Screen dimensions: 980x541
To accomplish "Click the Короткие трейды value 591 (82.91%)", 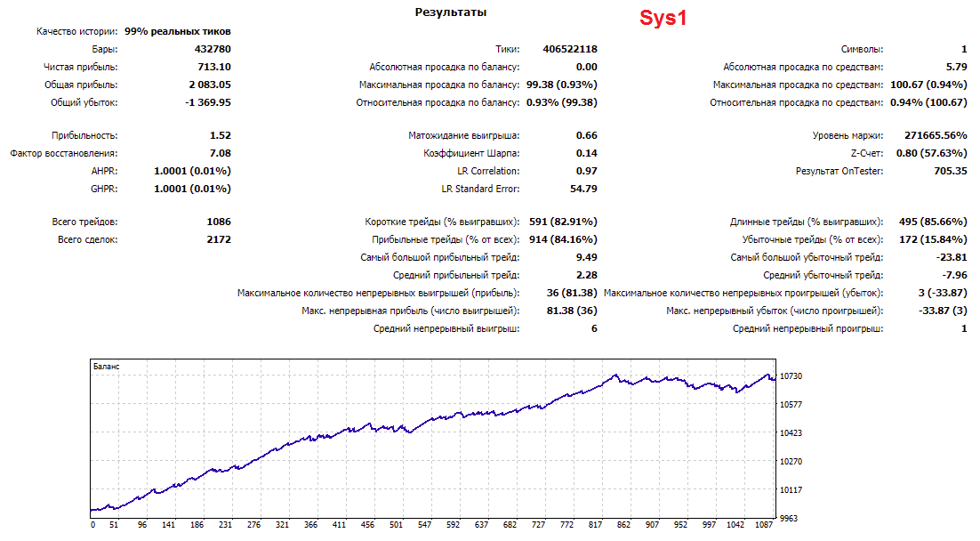I will [563, 222].
